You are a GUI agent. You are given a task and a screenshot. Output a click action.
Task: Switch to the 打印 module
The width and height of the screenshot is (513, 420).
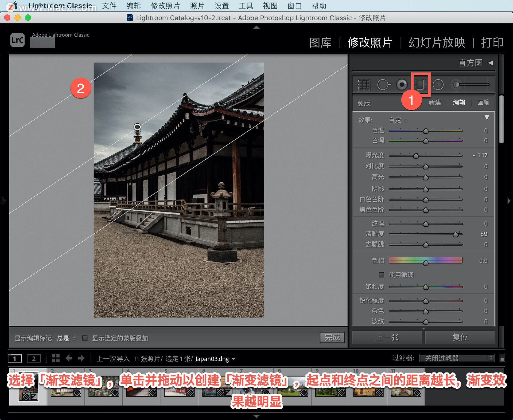pos(492,43)
